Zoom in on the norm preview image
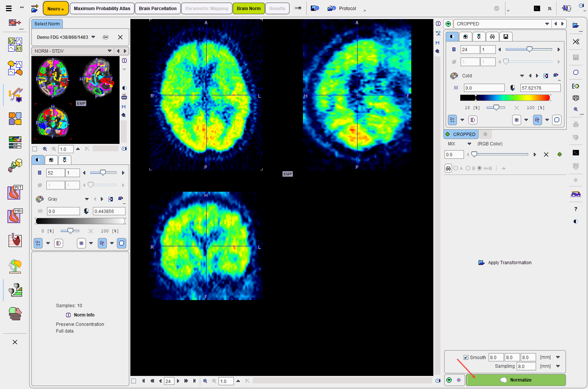 click(45, 149)
